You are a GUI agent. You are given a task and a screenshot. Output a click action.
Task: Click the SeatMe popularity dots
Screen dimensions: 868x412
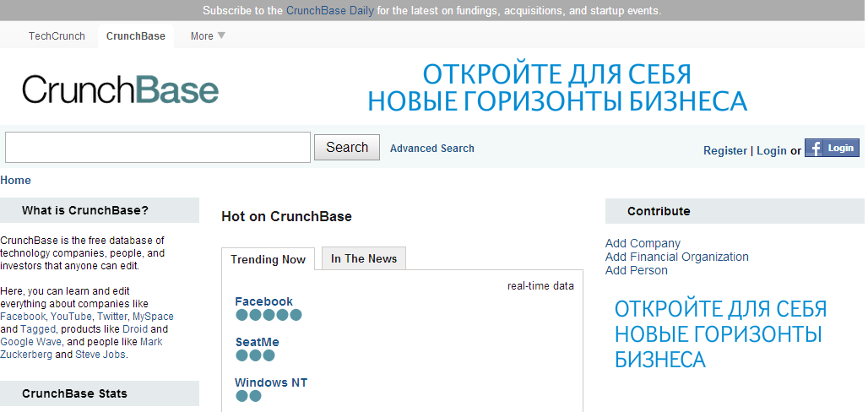(255, 355)
